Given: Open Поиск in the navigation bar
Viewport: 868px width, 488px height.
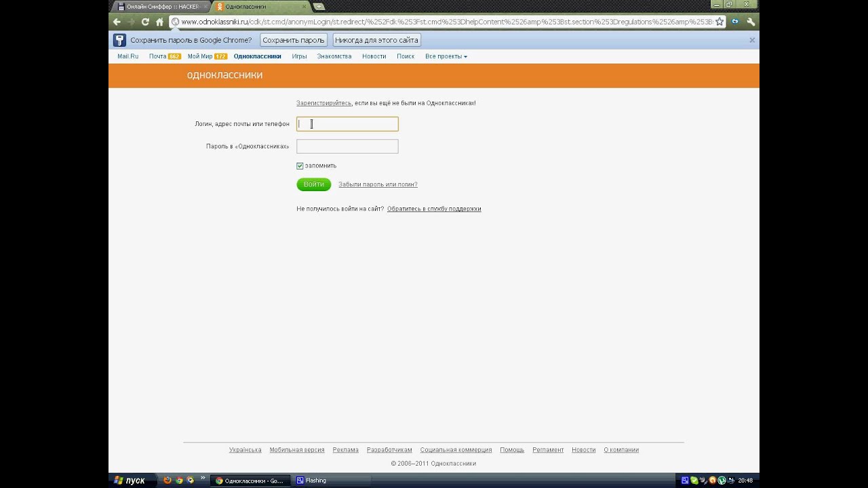Looking at the screenshot, I should click(x=406, y=56).
